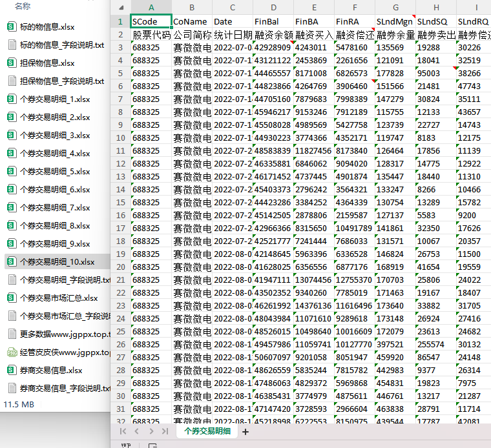
Task: Click cell 融资余额 in row 2
Action: click(x=273, y=35)
